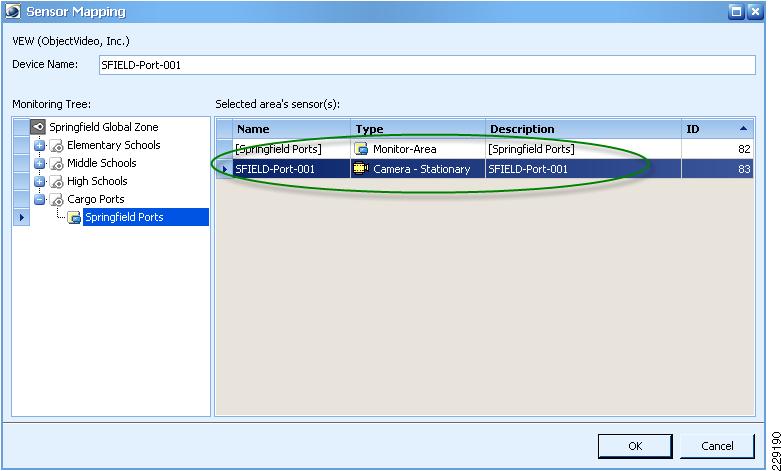Click the Camera - Stationary type icon
781x471 pixels.
361,169
